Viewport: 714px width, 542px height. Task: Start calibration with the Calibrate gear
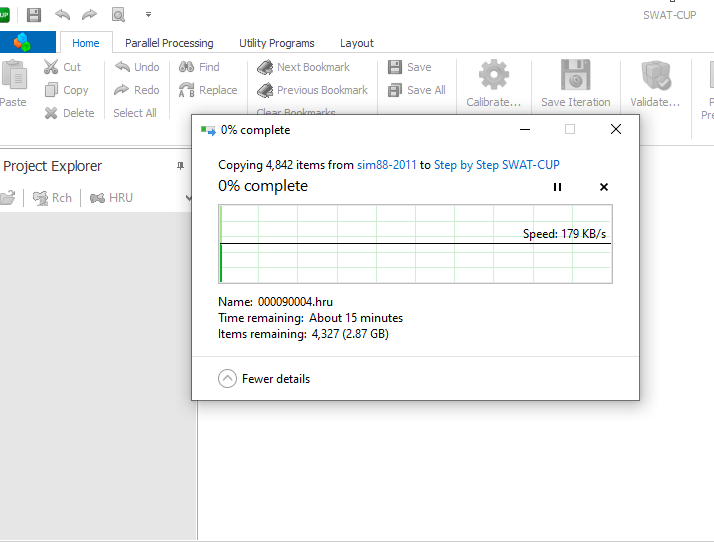tap(494, 84)
